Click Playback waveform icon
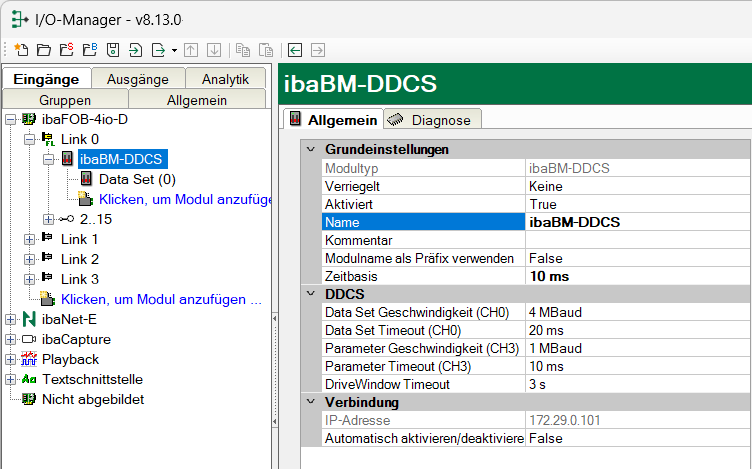The height and width of the screenshot is (469, 752). 29,359
